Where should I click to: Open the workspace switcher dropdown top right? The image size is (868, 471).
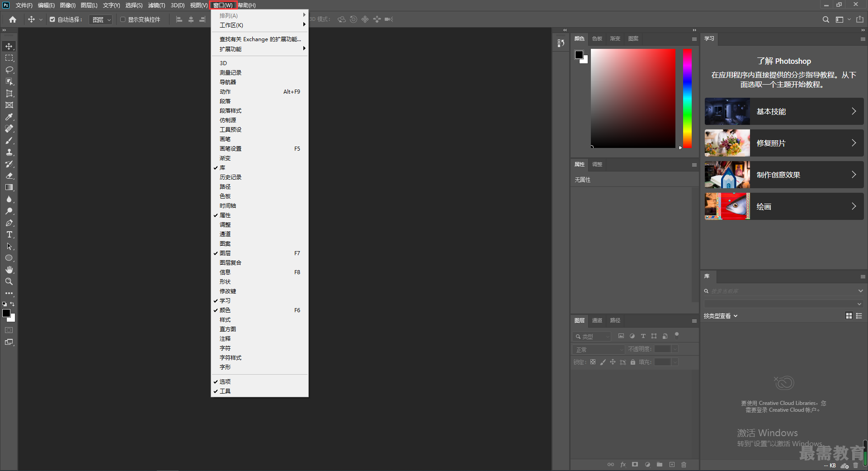click(x=843, y=19)
